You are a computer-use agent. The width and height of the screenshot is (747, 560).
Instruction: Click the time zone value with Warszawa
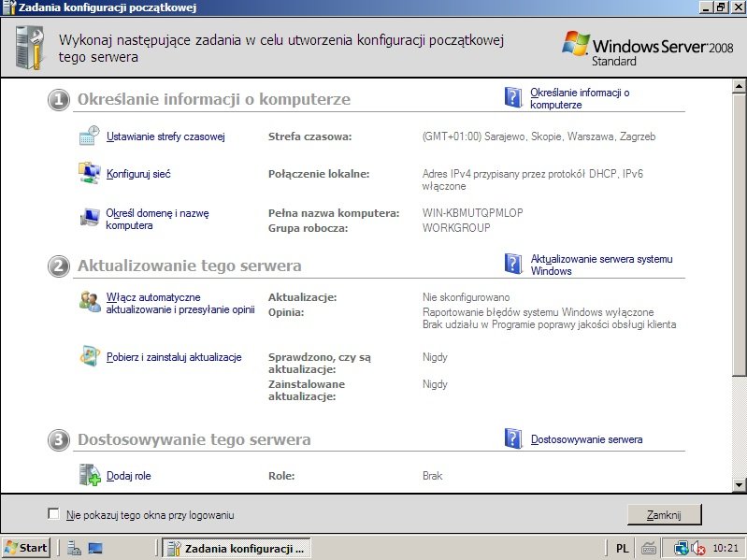click(539, 136)
